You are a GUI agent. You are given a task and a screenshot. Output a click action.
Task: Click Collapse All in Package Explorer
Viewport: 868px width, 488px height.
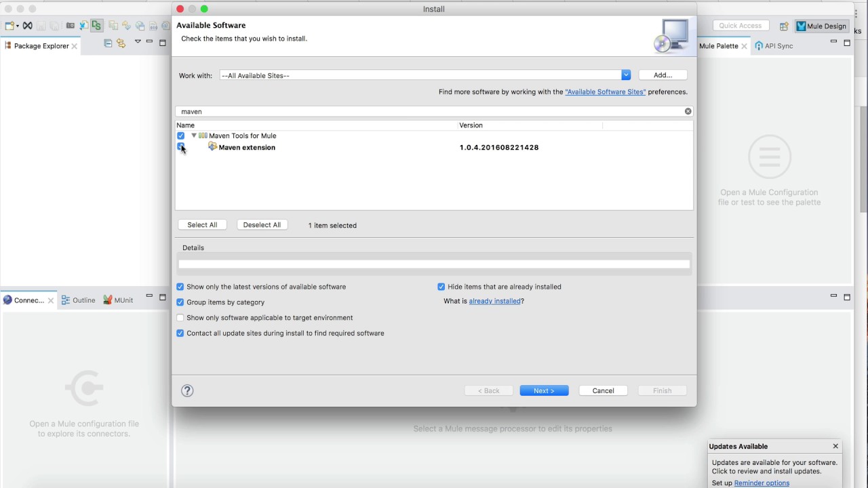(108, 43)
